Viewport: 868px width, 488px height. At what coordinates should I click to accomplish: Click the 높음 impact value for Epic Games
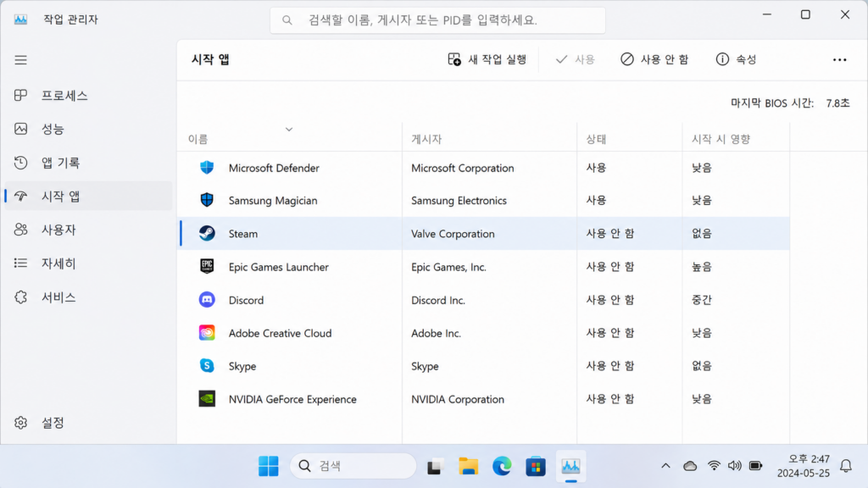pyautogui.click(x=701, y=267)
